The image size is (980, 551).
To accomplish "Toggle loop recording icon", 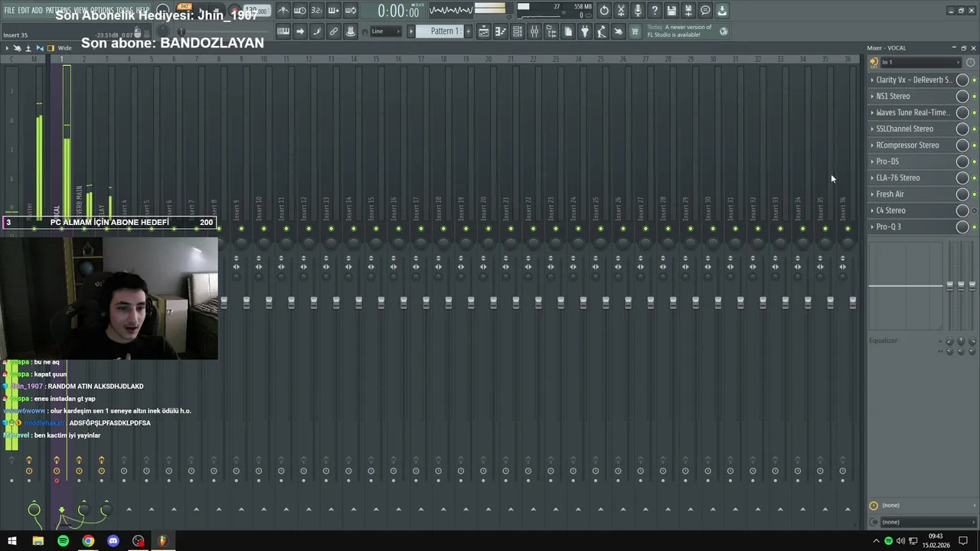I will (351, 11).
